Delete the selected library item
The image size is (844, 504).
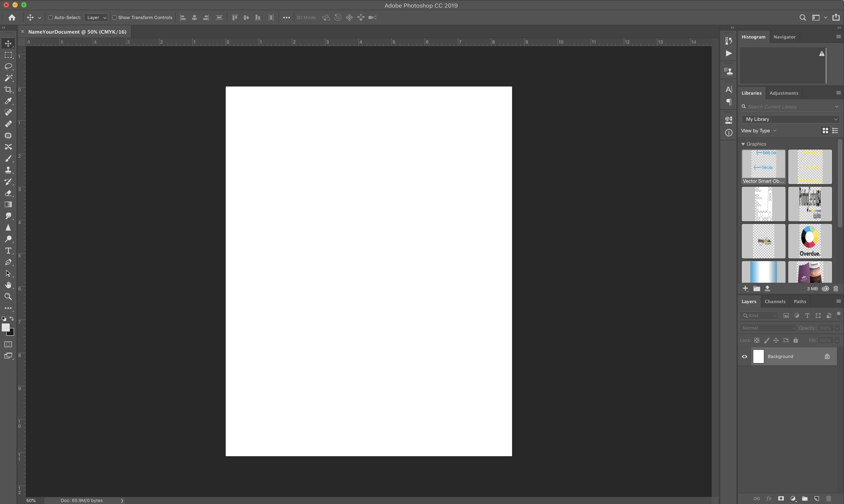pos(836,288)
